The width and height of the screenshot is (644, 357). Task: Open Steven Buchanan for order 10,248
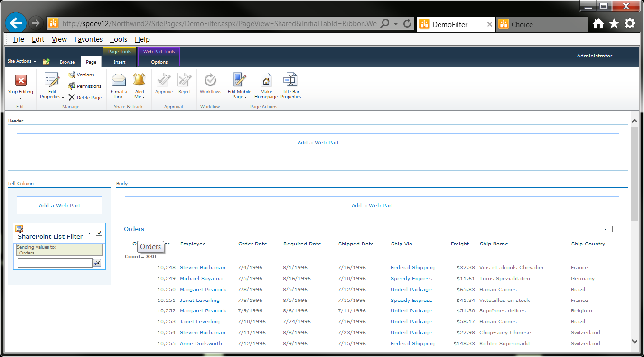(203, 268)
